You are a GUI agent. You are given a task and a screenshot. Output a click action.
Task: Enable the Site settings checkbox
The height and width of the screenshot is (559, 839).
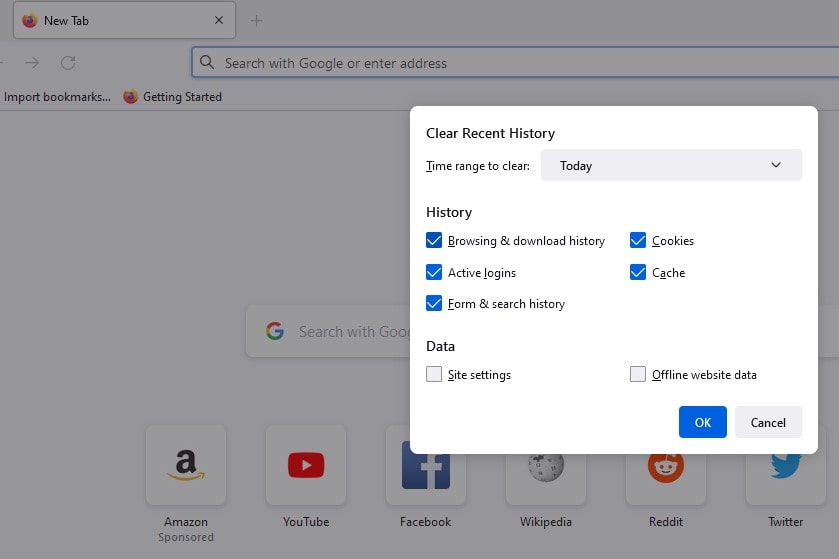(x=434, y=375)
